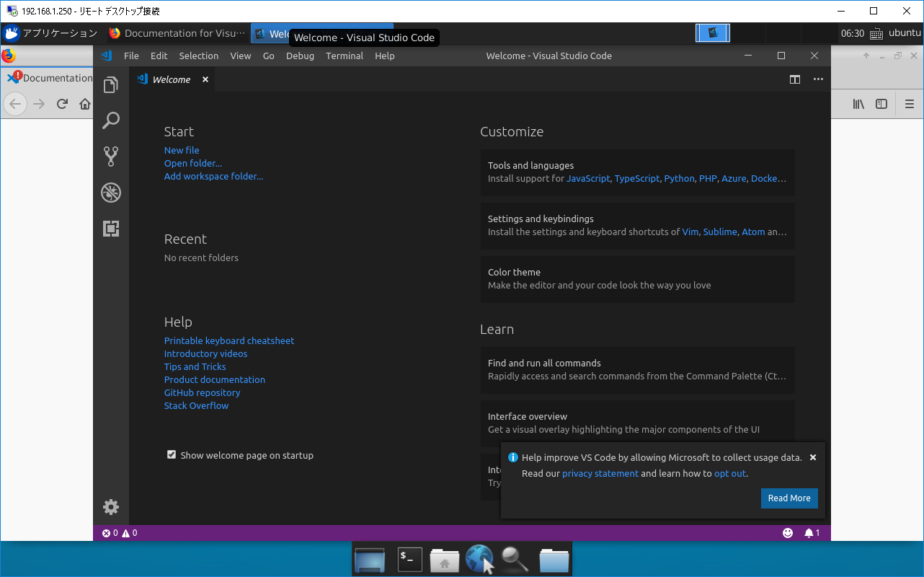Viewport: 924px width, 577px height.
Task: Select the Welcome tab
Action: [x=172, y=79]
